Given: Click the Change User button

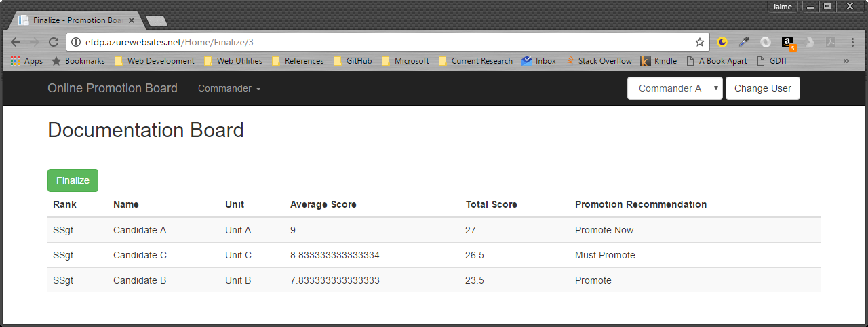Looking at the screenshot, I should tap(762, 88).
